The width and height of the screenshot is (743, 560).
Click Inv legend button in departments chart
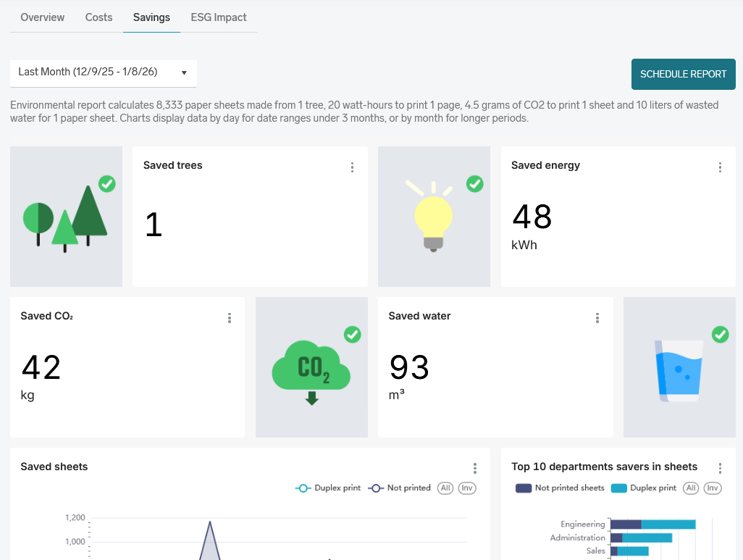point(713,488)
